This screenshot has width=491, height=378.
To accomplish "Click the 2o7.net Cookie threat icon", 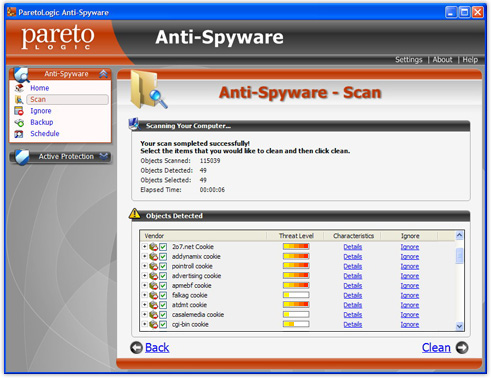I will [153, 247].
